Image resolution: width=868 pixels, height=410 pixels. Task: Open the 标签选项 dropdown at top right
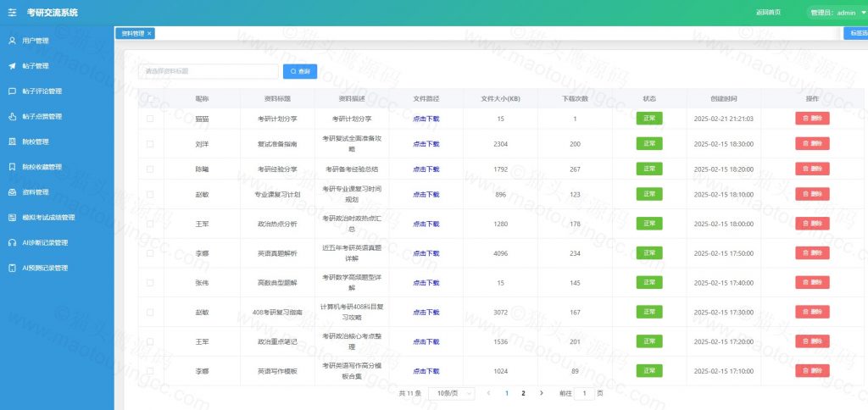pos(856,34)
